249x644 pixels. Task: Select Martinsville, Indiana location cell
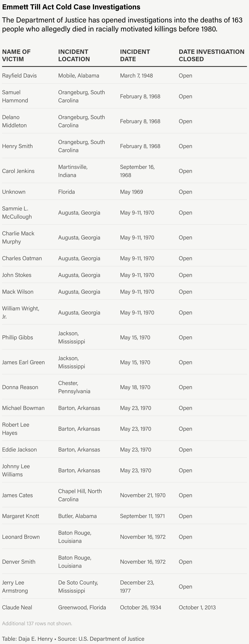point(73,171)
